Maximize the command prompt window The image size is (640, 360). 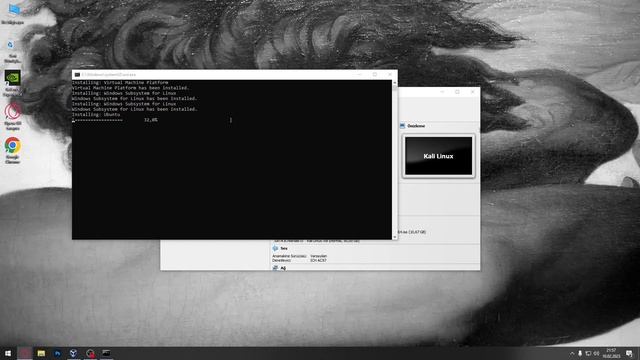point(375,75)
